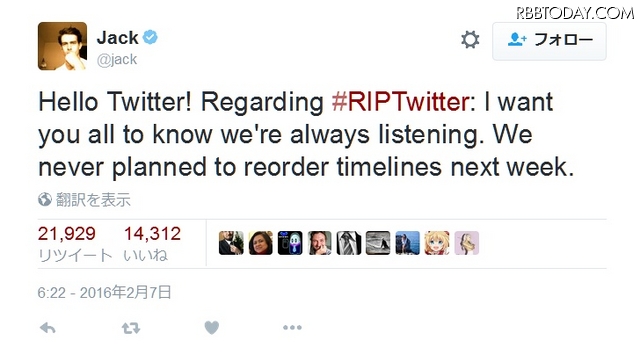Open the gear settings icon
Image resolution: width=640 pixels, height=362 pixels.
[470, 40]
